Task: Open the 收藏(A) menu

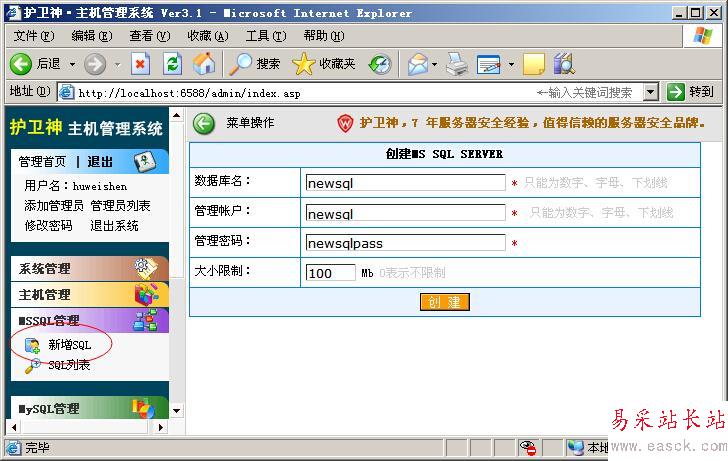Action: 208,36
